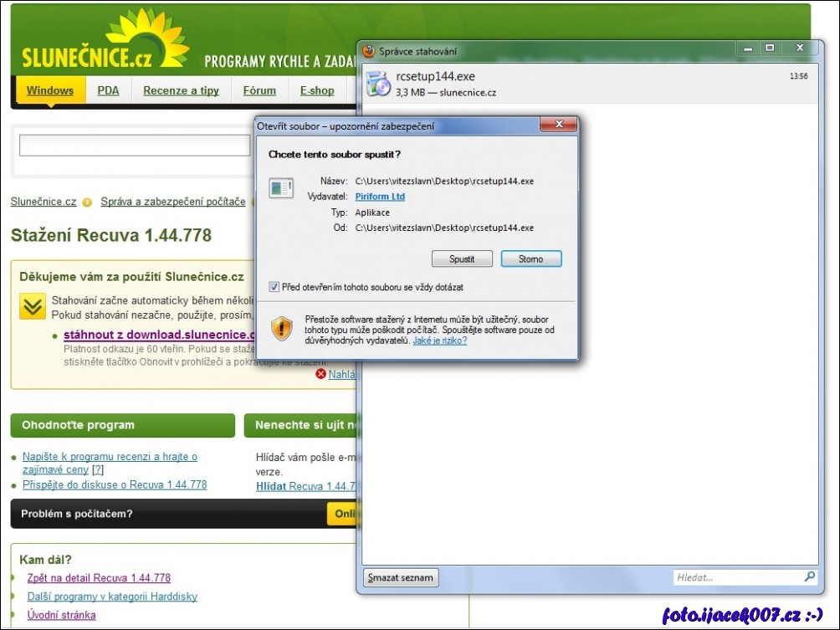This screenshot has height=630, width=840.
Task: Click the application icon beside file name
Action: [281, 188]
